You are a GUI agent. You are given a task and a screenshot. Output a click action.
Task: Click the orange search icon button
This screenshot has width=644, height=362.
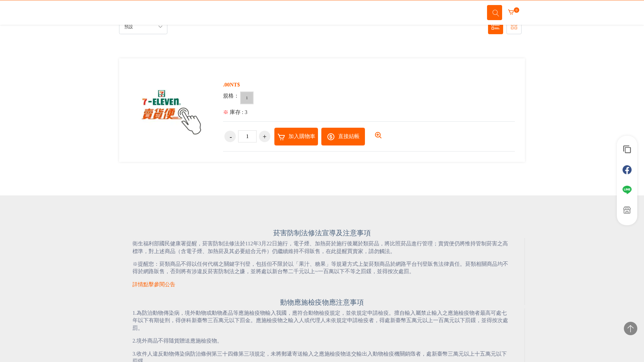pyautogui.click(x=494, y=12)
